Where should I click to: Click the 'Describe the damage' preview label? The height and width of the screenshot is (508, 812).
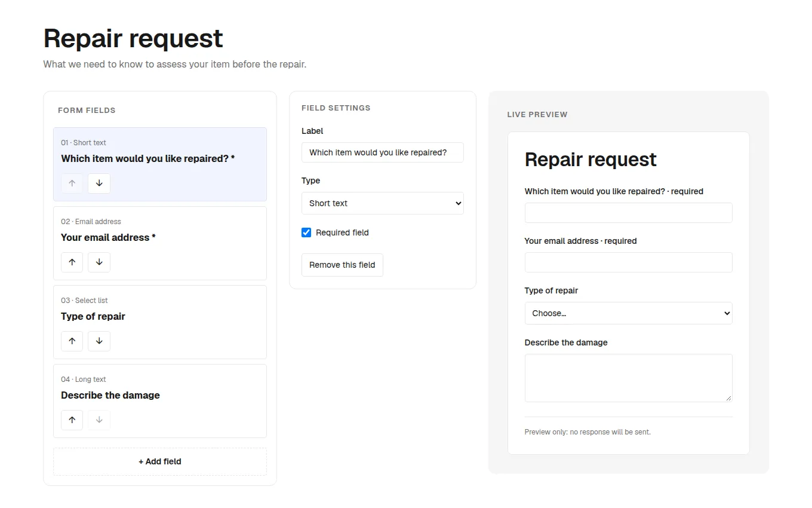[566, 342]
